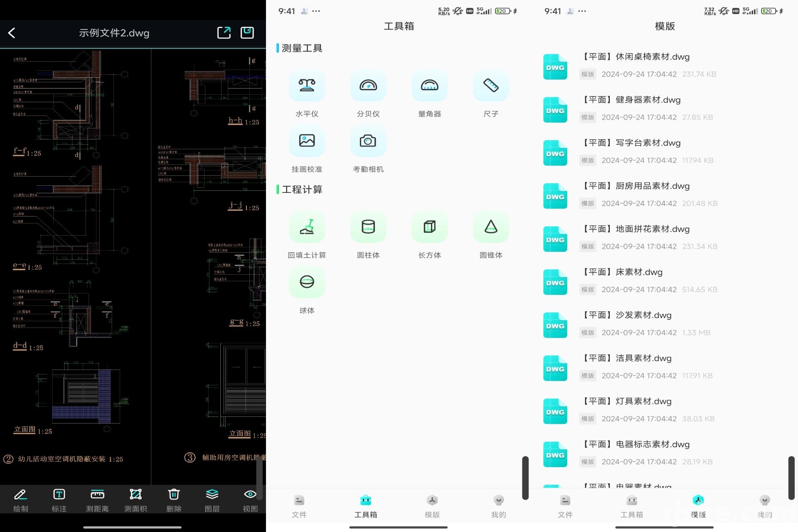This screenshot has height=532, width=798.
Task: Tap battery indicator in 工具箱 status bar
Action: [503, 11]
